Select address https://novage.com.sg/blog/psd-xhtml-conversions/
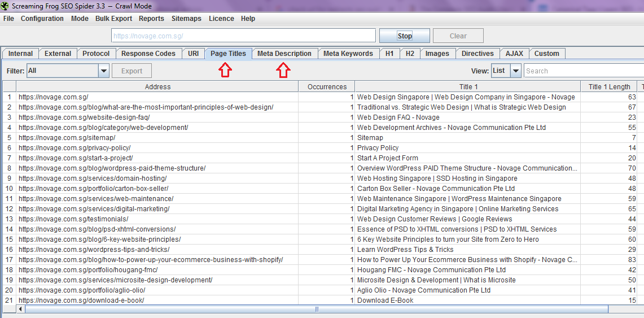Viewport: 644px width, 318px height. (97, 229)
